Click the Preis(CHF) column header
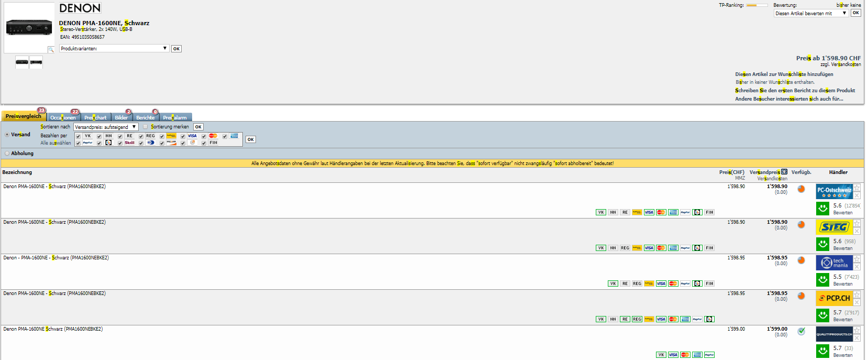This screenshot has height=360, width=868. (732, 172)
